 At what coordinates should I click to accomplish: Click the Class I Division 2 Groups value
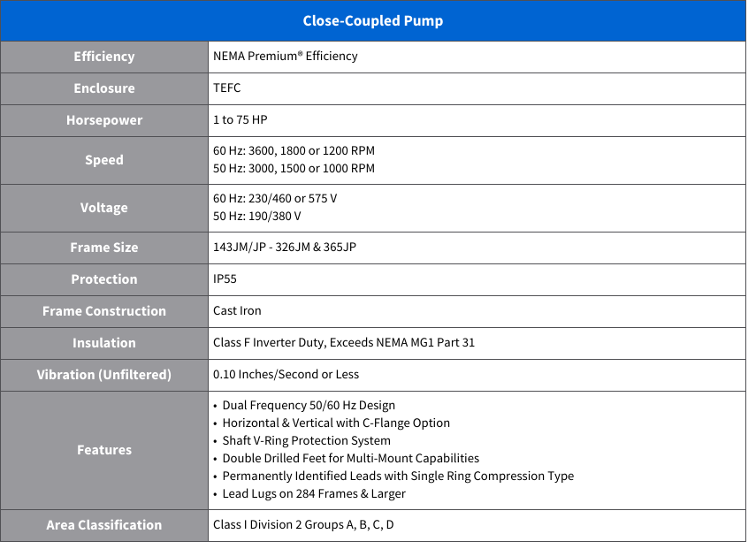[x=303, y=525]
